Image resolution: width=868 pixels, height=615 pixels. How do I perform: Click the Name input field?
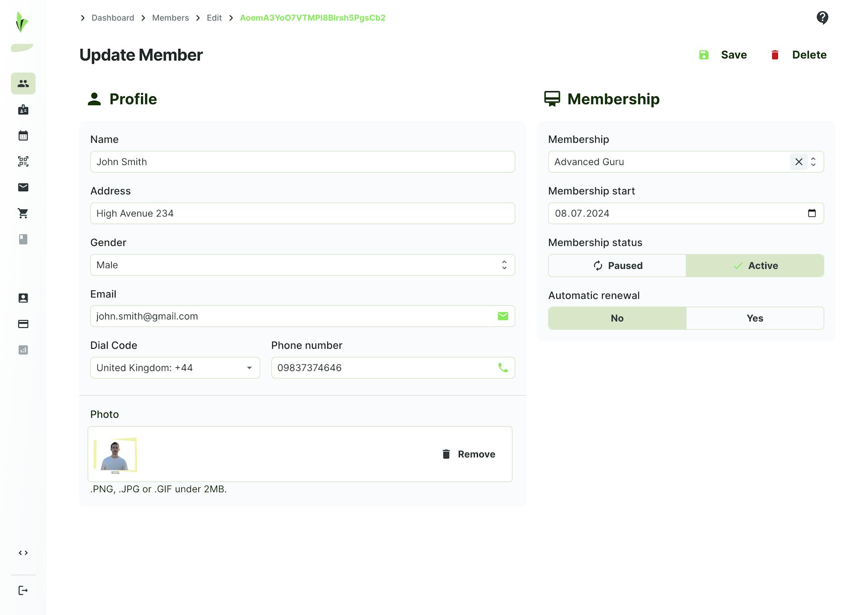(302, 161)
